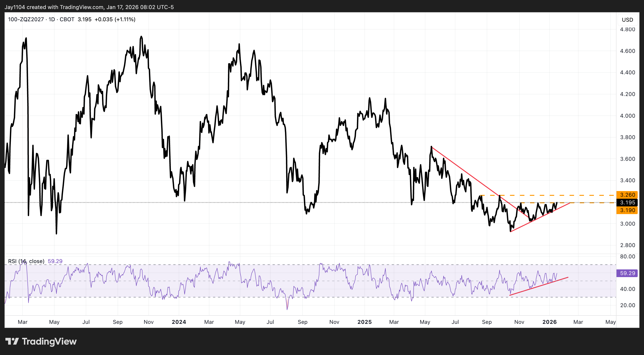Viewport: 644px width, 355px height.
Task: Click the TradingView logo icon
Action: coord(12,341)
